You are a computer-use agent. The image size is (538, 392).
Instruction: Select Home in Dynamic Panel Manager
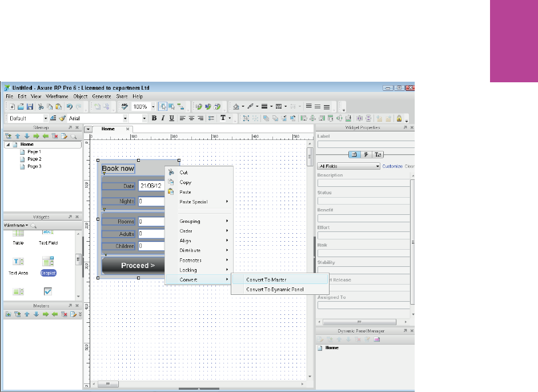tap(332, 348)
